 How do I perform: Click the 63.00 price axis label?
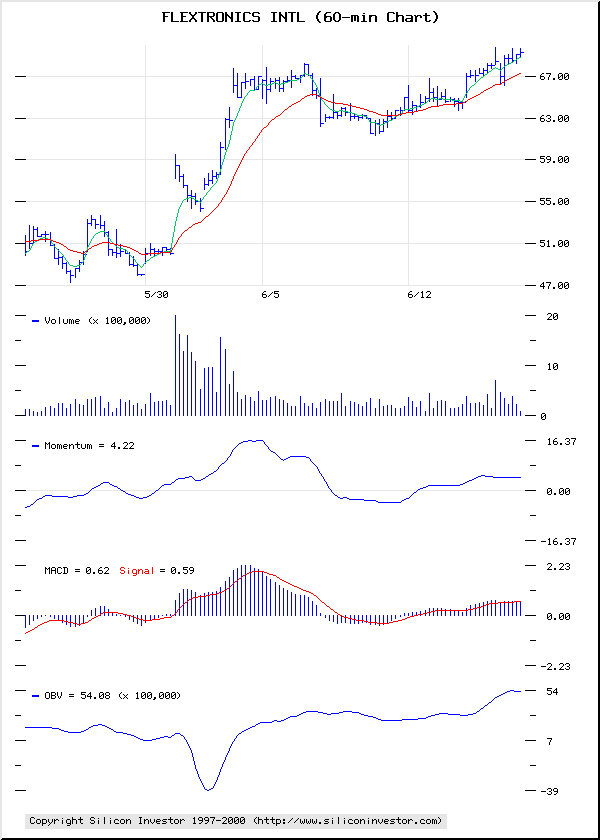(x=553, y=118)
